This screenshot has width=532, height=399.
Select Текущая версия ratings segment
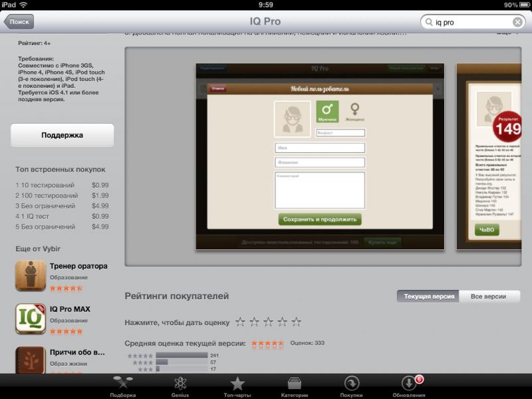click(429, 297)
